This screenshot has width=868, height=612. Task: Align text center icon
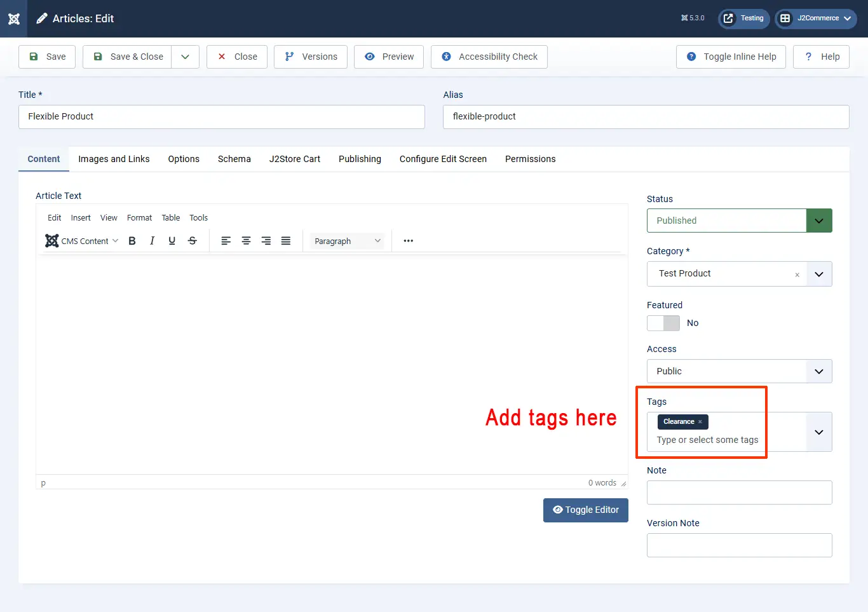click(246, 241)
